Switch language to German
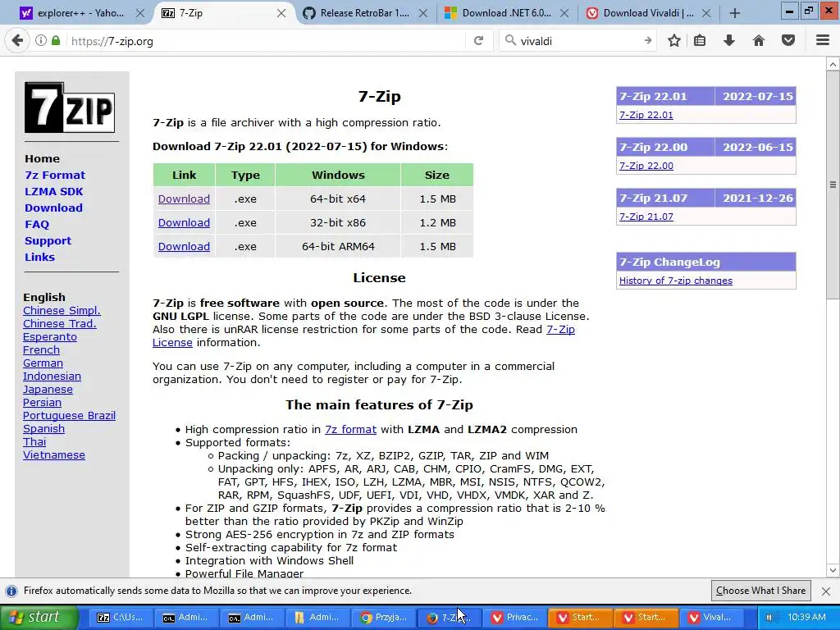This screenshot has height=630, width=840. click(x=43, y=363)
